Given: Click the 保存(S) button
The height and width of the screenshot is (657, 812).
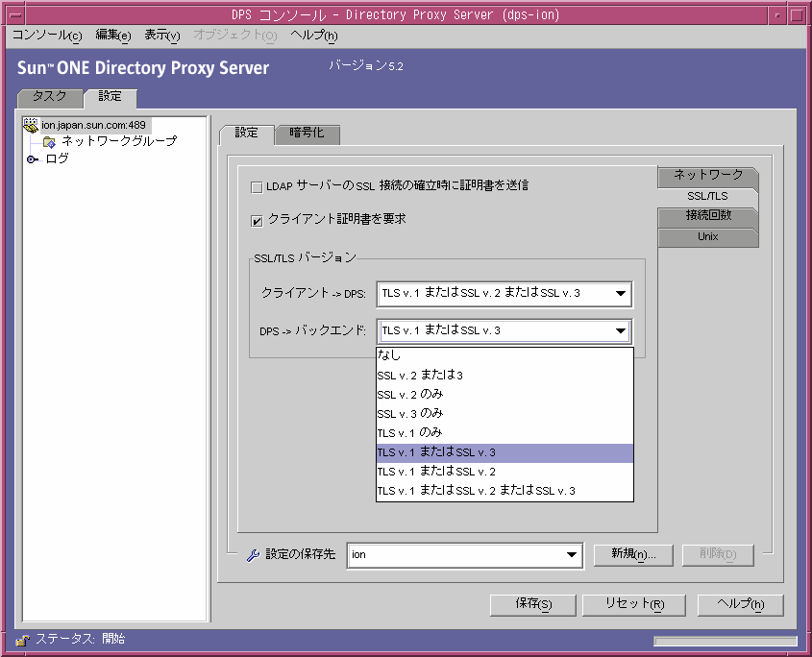Looking at the screenshot, I should point(533,605).
